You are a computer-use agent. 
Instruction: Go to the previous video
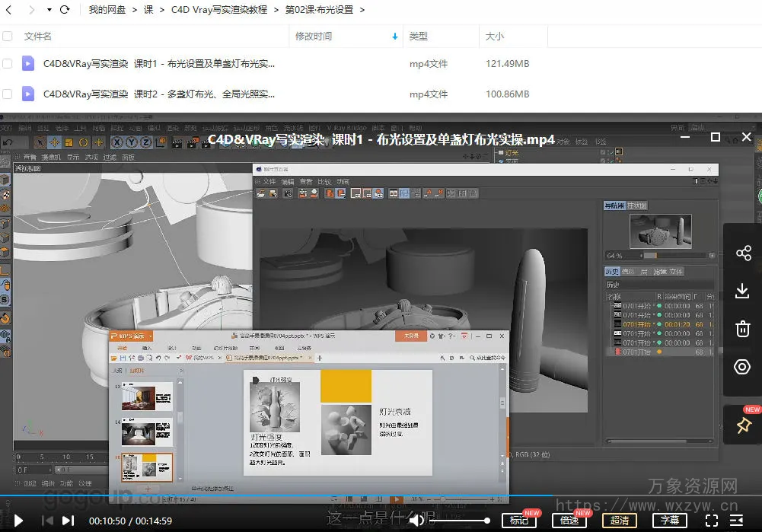(x=46, y=521)
